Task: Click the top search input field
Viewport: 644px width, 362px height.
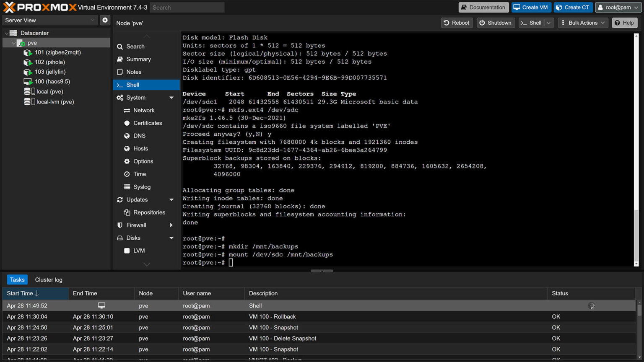Action: click(x=187, y=7)
